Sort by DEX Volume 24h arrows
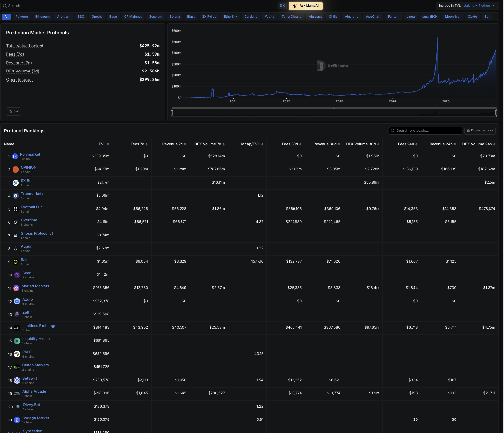Image resolution: width=504 pixels, height=433 pixels. (x=494, y=144)
